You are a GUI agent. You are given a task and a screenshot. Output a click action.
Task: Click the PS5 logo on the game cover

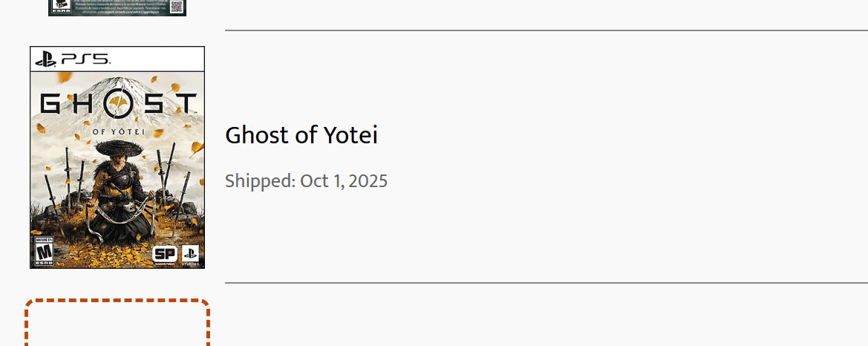pos(73,59)
